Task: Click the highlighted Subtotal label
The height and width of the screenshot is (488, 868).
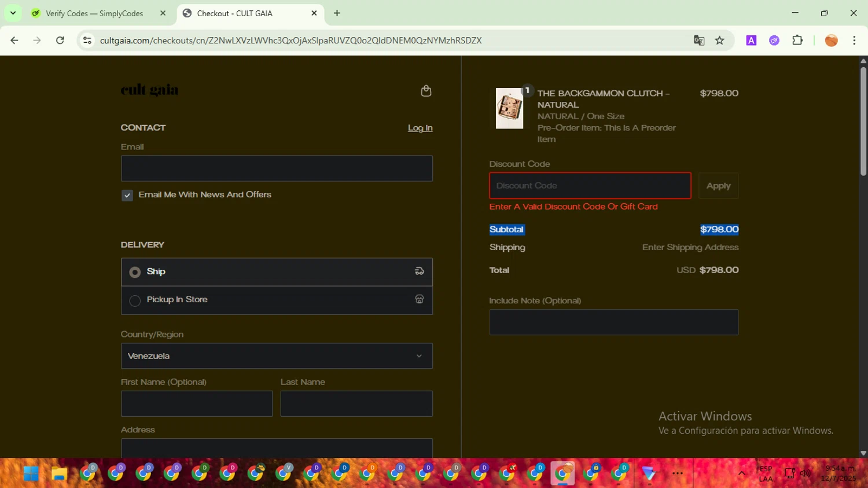Action: pos(507,229)
